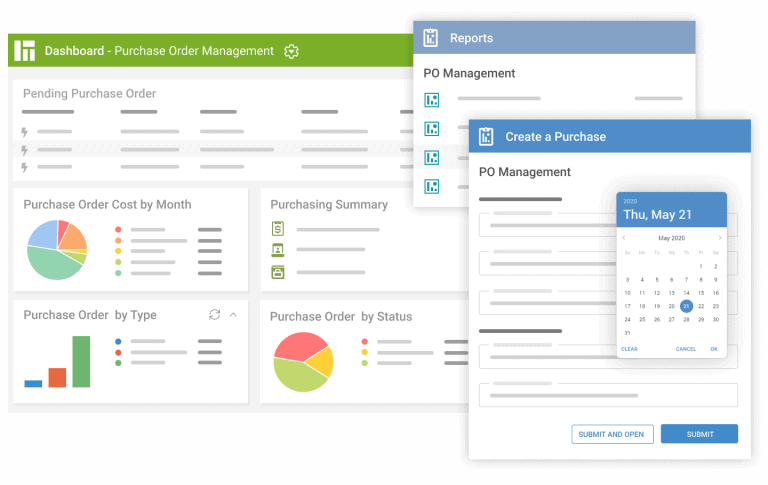Choose day 19 in the date picker

point(657,306)
